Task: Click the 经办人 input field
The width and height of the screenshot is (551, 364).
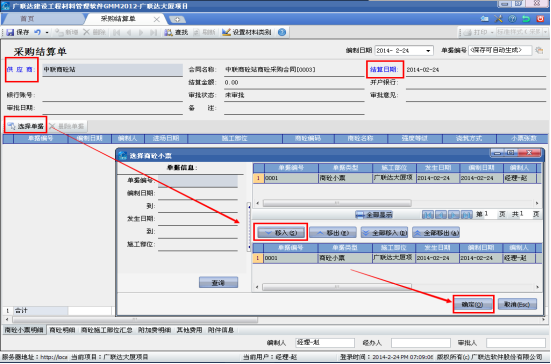Action: pyautogui.click(x=421, y=343)
